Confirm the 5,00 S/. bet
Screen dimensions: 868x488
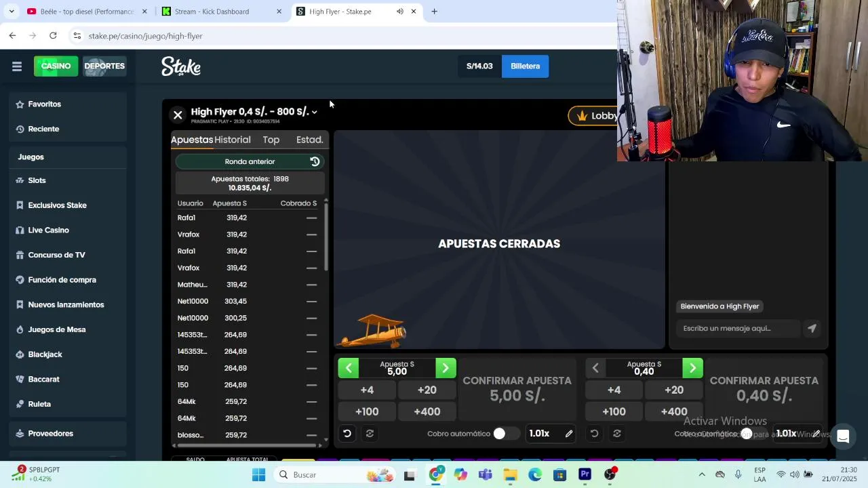click(x=517, y=389)
